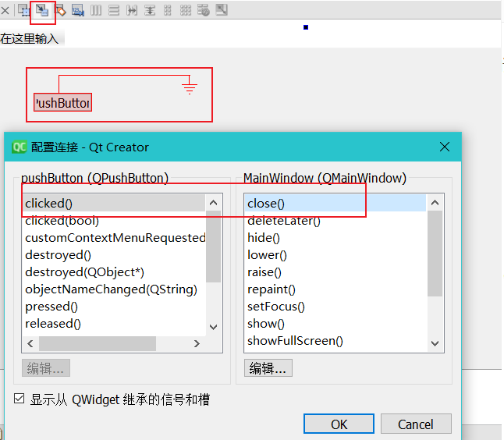Select the hide() slot
The height and width of the screenshot is (440, 504).
click(x=335, y=237)
